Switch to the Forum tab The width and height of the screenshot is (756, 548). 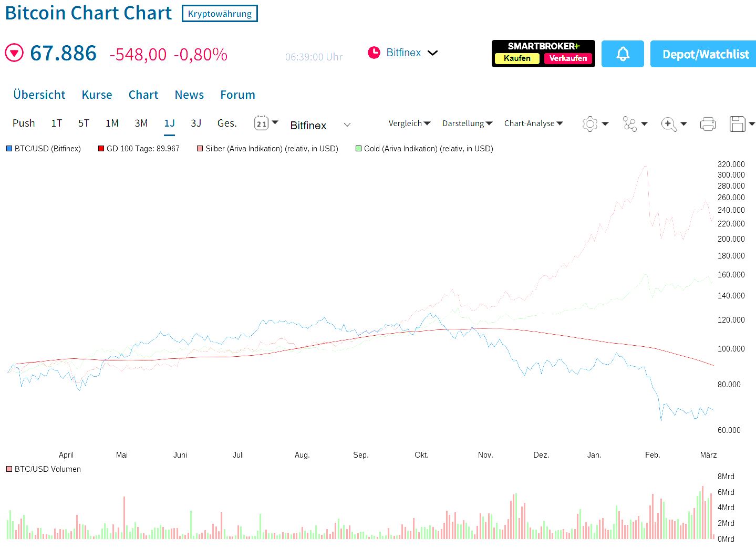237,95
